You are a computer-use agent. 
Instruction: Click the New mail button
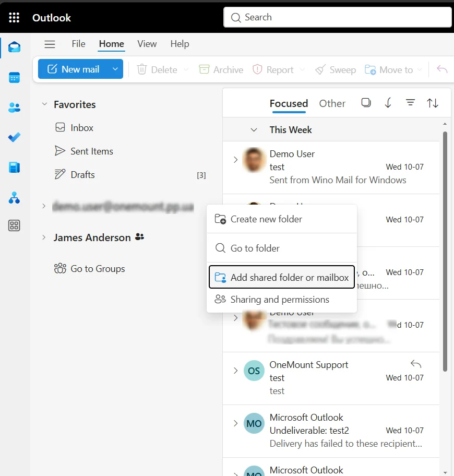click(x=74, y=69)
